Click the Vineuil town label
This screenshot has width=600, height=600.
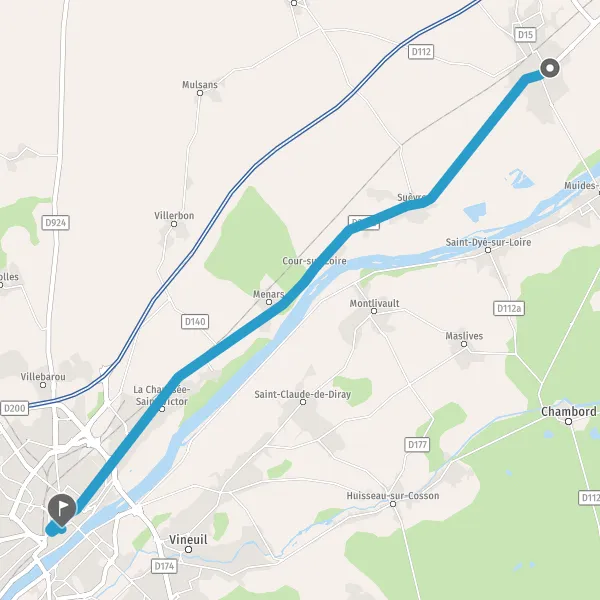pyautogui.click(x=188, y=540)
